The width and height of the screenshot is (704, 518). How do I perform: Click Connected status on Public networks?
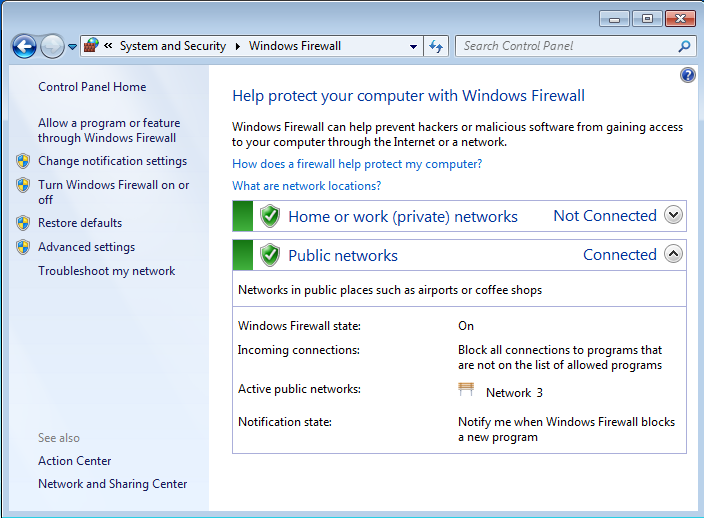620,255
